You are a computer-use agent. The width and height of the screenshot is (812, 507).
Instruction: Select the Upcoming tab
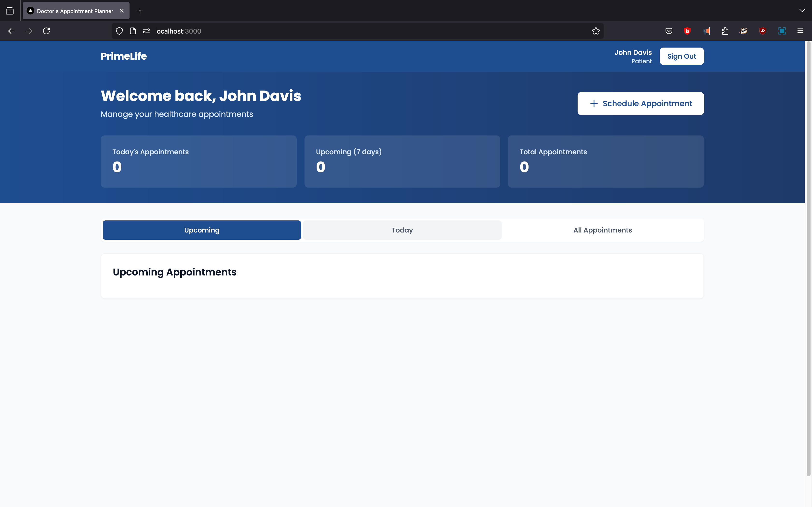pyautogui.click(x=202, y=230)
